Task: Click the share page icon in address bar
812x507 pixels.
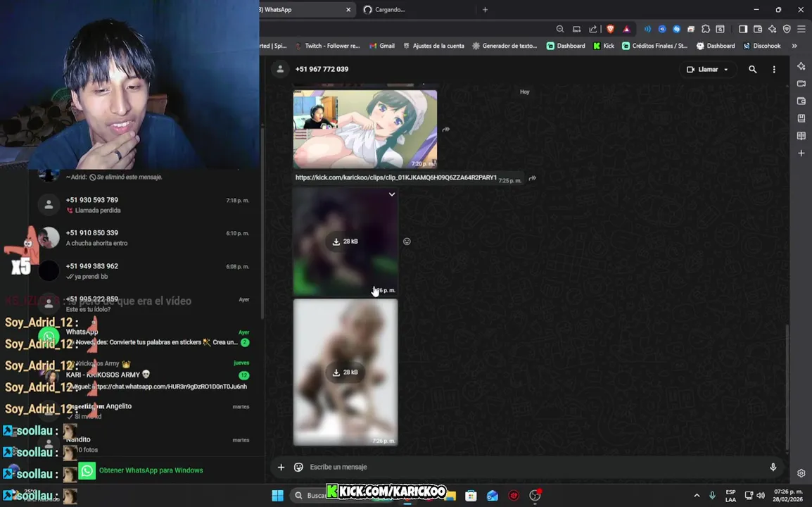Action: pyautogui.click(x=593, y=29)
